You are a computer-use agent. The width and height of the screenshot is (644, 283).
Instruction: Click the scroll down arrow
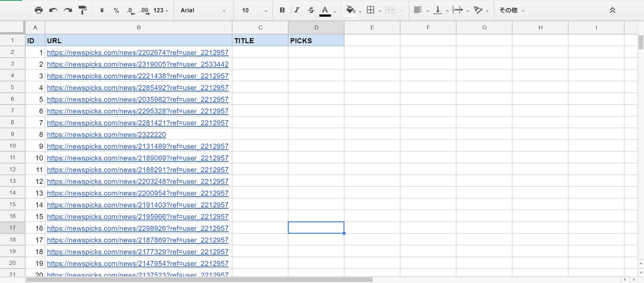click(641, 272)
